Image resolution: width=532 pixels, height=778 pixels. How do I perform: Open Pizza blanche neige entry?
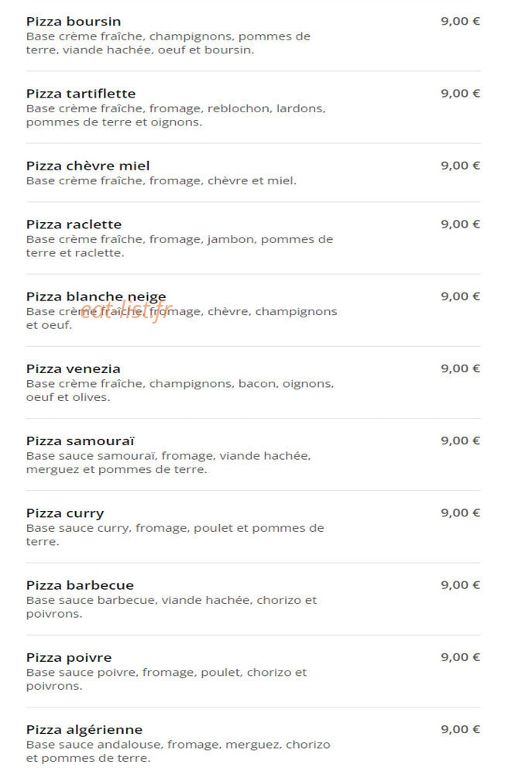coord(96,297)
